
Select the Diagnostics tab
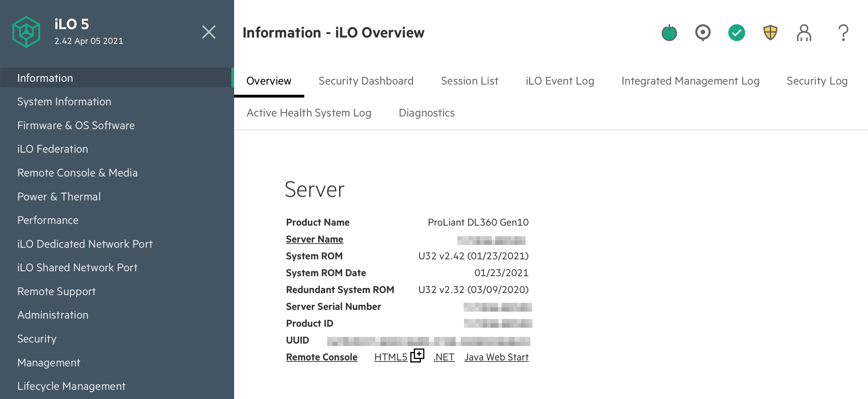(x=426, y=113)
